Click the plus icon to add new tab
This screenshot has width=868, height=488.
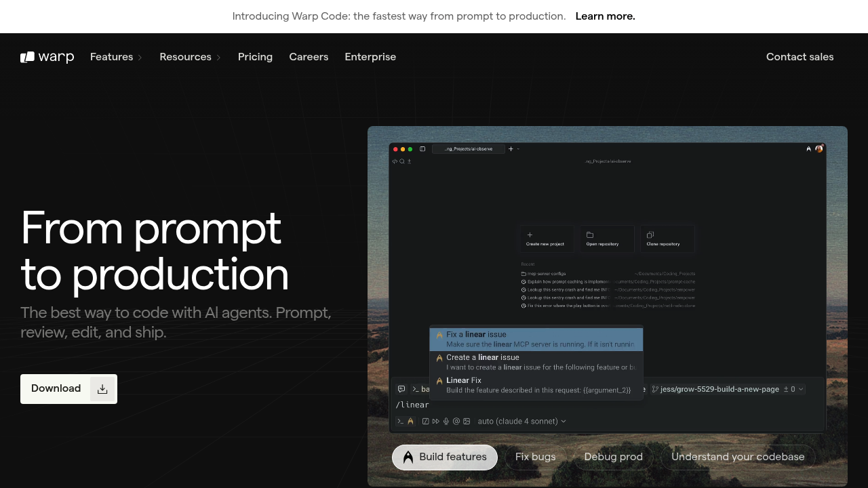[511, 149]
